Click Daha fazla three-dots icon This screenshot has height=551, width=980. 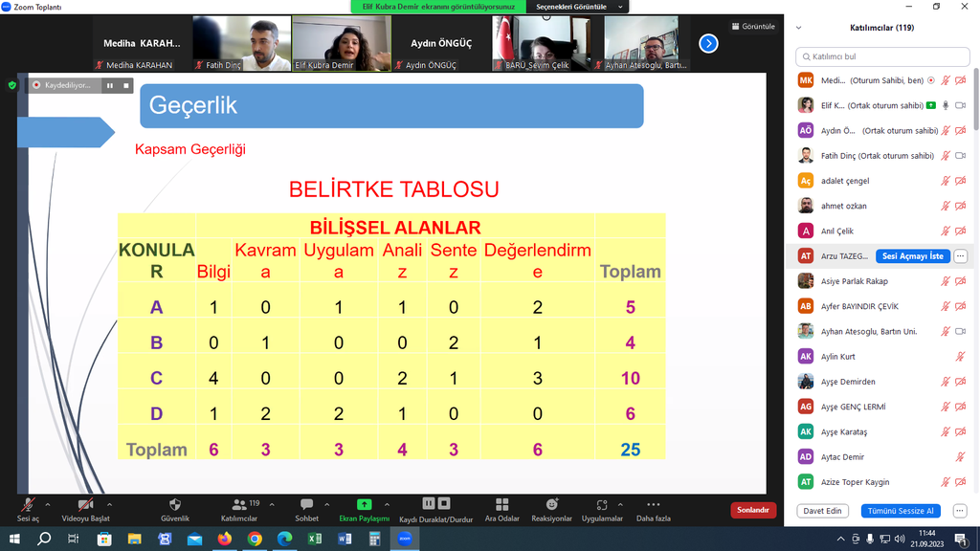click(653, 505)
